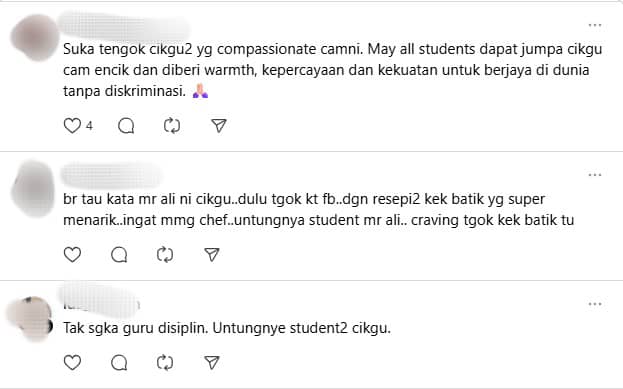623x389 pixels.
Task: Like the guru disiplin comment
Action: [72, 362]
